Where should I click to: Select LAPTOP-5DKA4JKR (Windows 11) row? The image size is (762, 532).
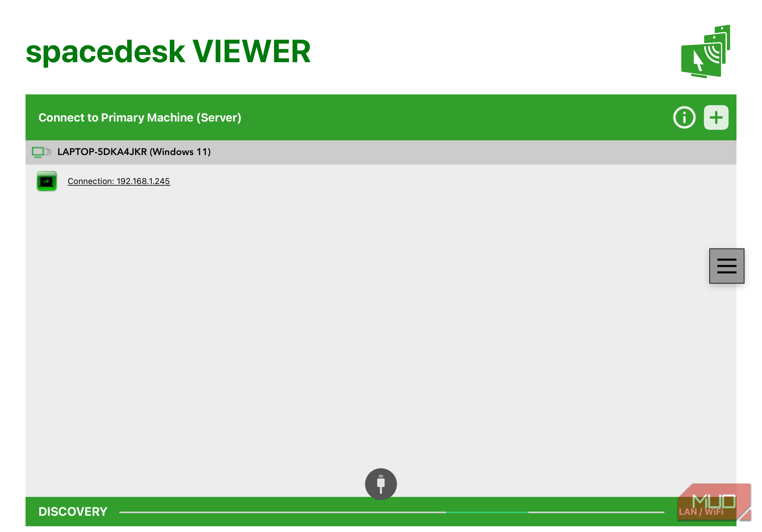[381, 152]
